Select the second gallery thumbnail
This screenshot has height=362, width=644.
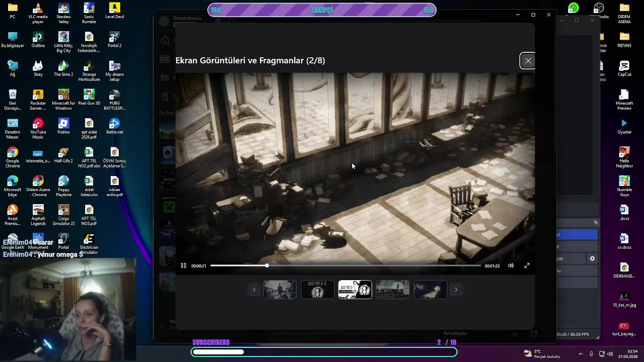click(317, 290)
